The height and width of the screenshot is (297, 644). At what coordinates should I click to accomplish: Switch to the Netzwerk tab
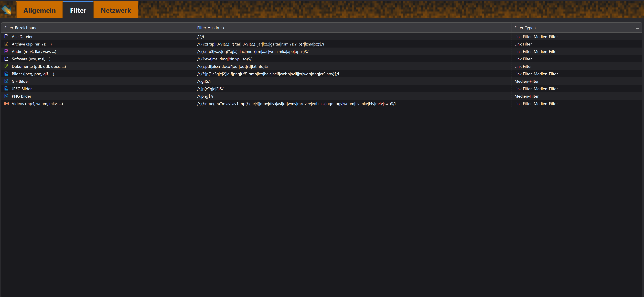(116, 10)
